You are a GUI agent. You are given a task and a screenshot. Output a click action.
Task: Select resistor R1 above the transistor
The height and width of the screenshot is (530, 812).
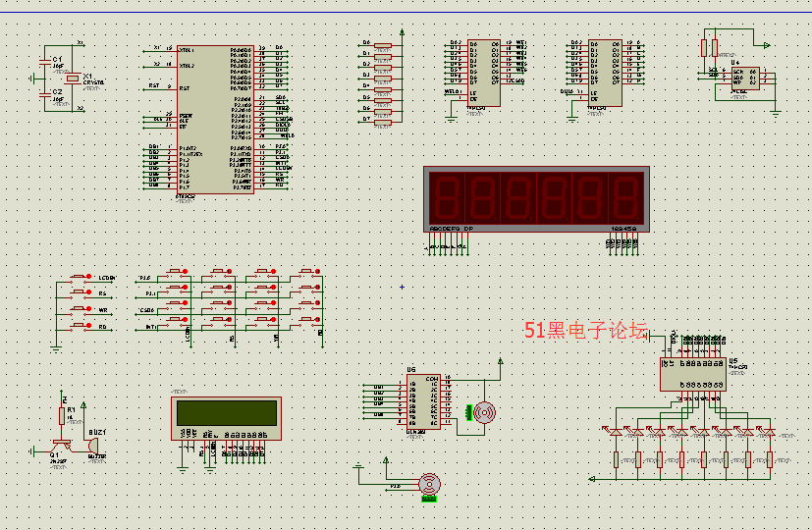62,415
